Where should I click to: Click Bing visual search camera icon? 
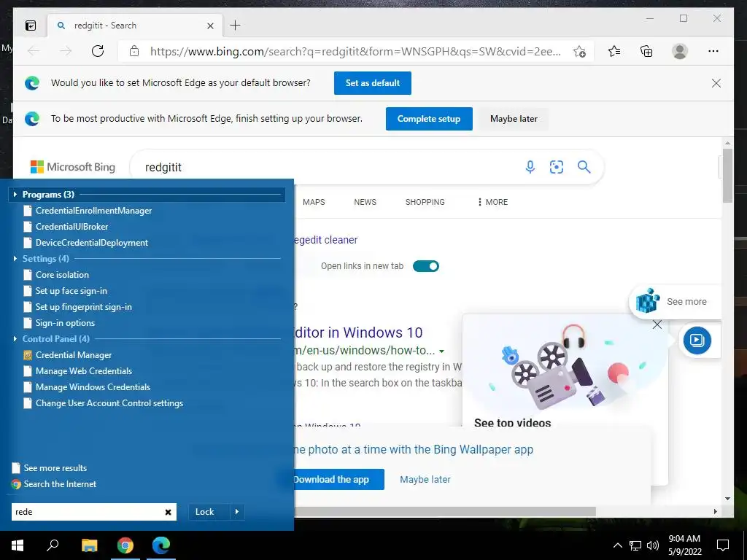point(557,167)
